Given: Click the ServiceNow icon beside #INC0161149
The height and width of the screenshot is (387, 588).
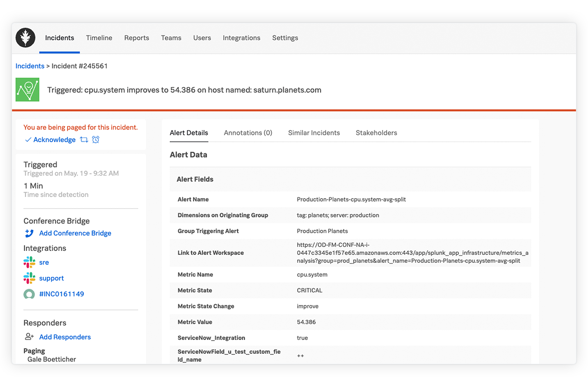Looking at the screenshot, I should 29,294.
